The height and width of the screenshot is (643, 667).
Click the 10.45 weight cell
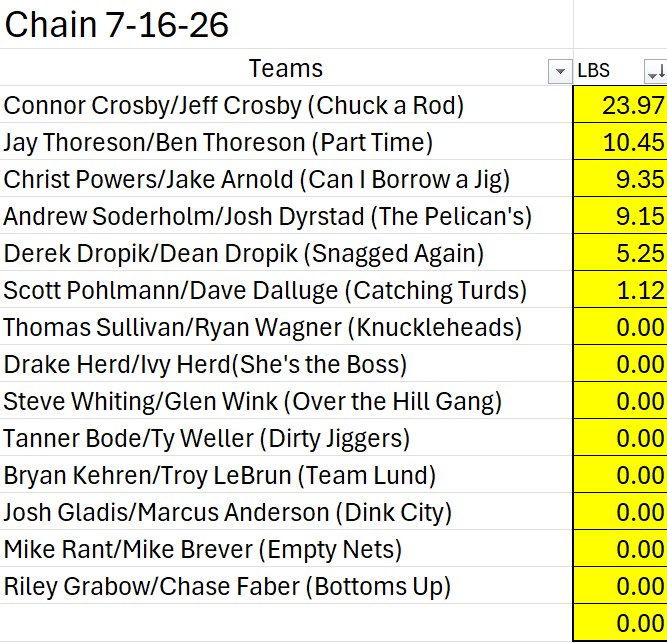click(620, 142)
